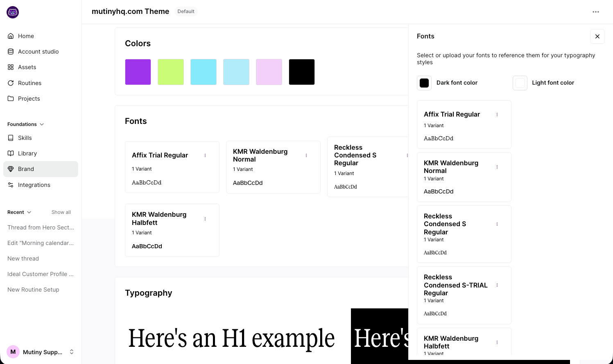Open Routines section
The image size is (613, 364).
(x=41, y=83)
